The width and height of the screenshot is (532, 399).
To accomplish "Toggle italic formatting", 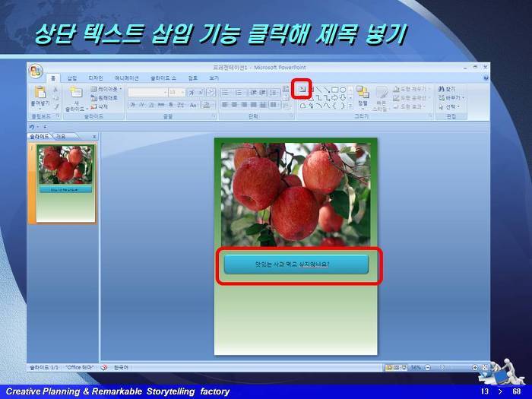I will (x=142, y=105).
